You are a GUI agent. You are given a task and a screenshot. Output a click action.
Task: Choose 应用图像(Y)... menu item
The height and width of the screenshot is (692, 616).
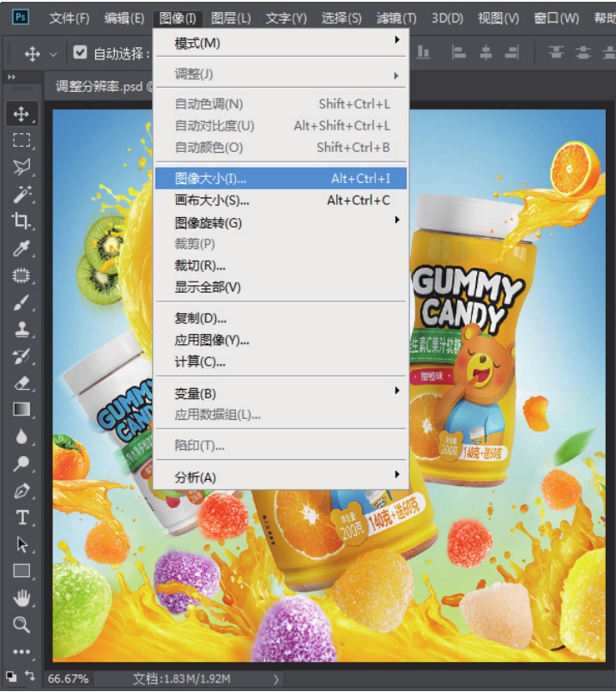point(281,340)
